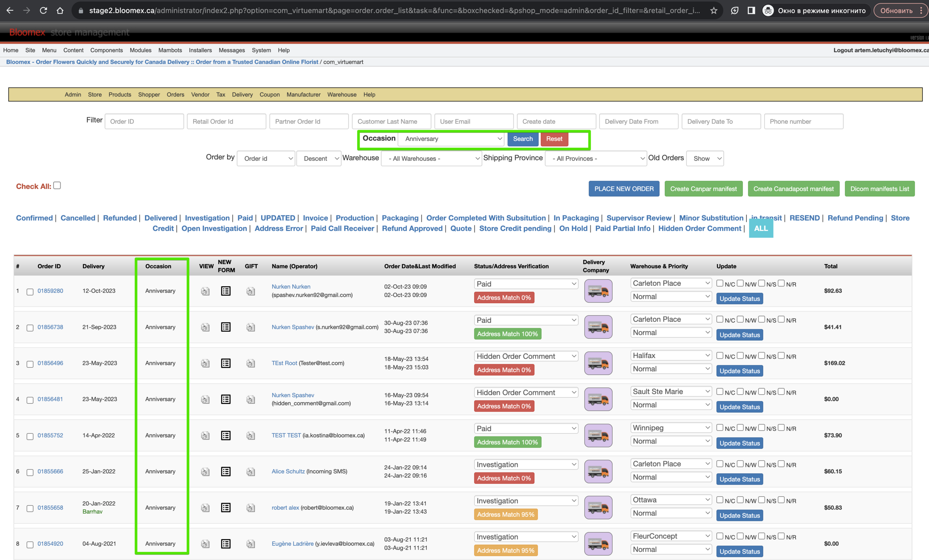Open VIEW icon for order 01855666
Viewport: 929px width, 560px height.
tap(205, 472)
